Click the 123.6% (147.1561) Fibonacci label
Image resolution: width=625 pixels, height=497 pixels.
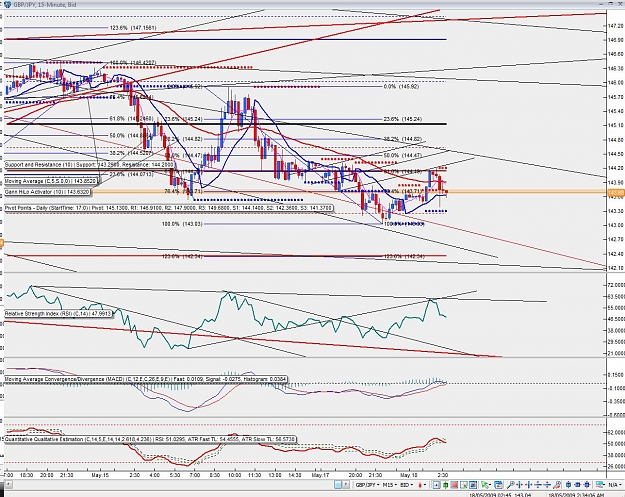(x=133, y=28)
